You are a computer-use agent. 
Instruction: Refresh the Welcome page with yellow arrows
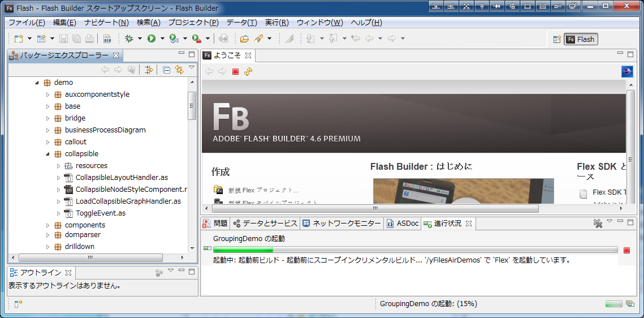coord(248,71)
